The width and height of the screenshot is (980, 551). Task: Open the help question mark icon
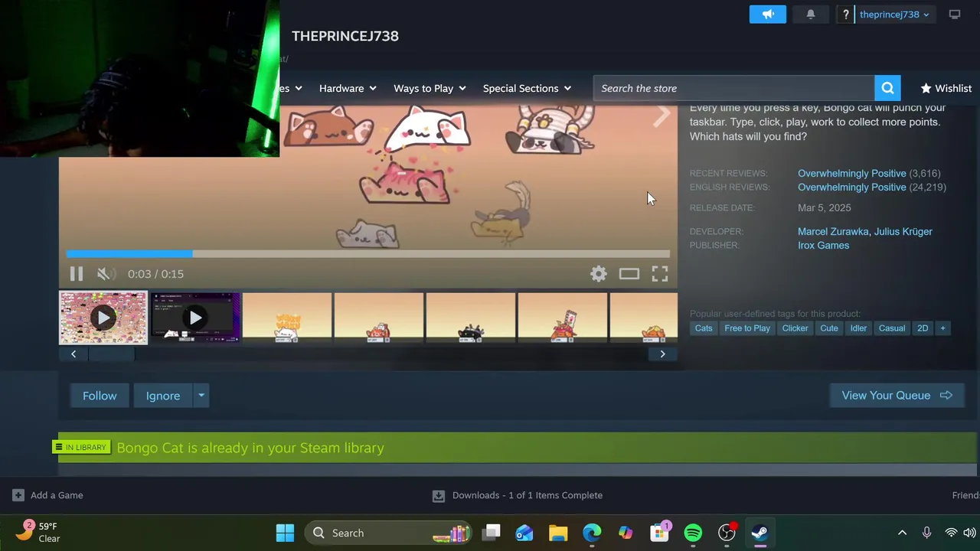(x=845, y=15)
